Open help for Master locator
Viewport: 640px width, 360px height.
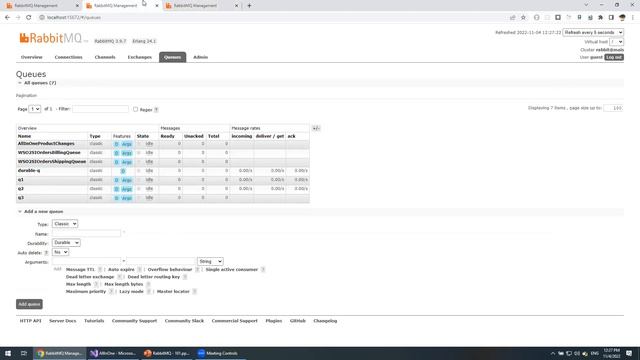tap(195, 292)
